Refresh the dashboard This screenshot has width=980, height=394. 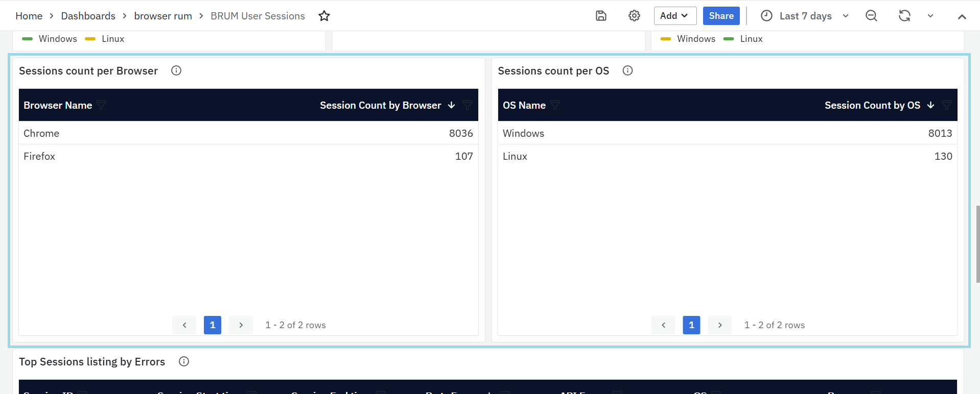pyautogui.click(x=904, y=16)
